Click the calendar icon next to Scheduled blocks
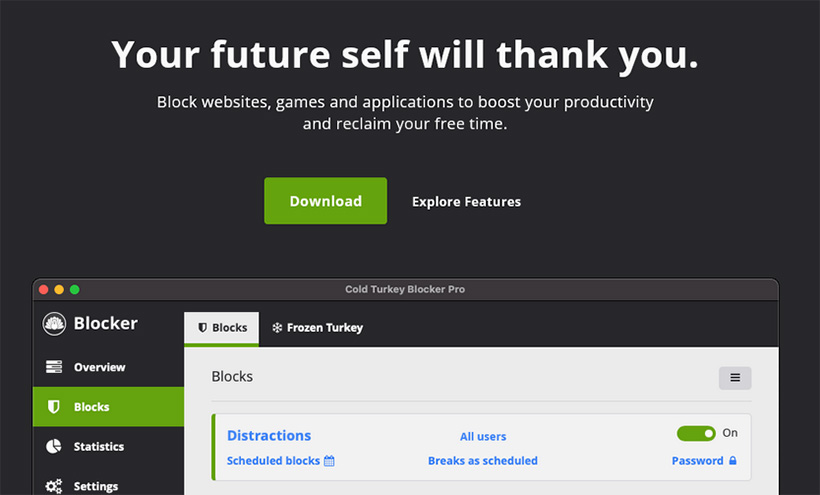The width and height of the screenshot is (820, 495). [329, 461]
